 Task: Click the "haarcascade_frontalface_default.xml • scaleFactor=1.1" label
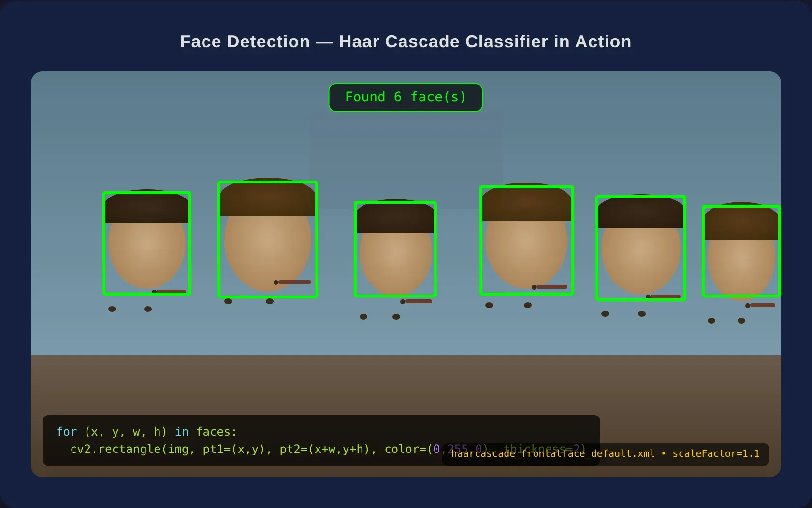(x=605, y=454)
